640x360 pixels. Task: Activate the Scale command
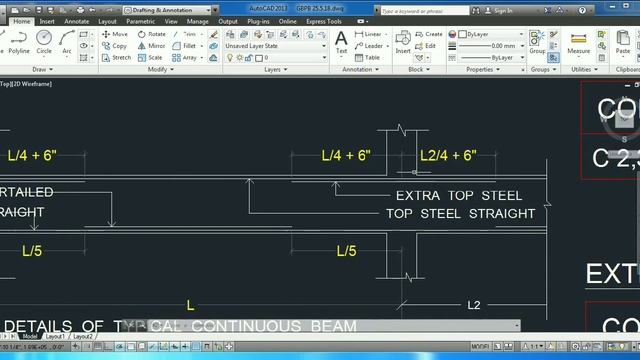[x=150, y=58]
